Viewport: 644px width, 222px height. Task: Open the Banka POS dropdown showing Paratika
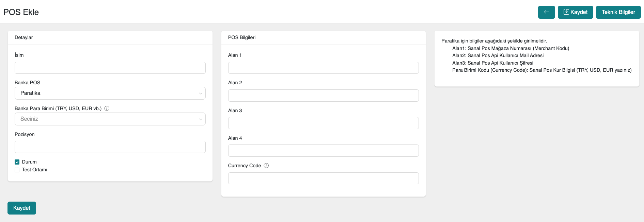coord(110,93)
